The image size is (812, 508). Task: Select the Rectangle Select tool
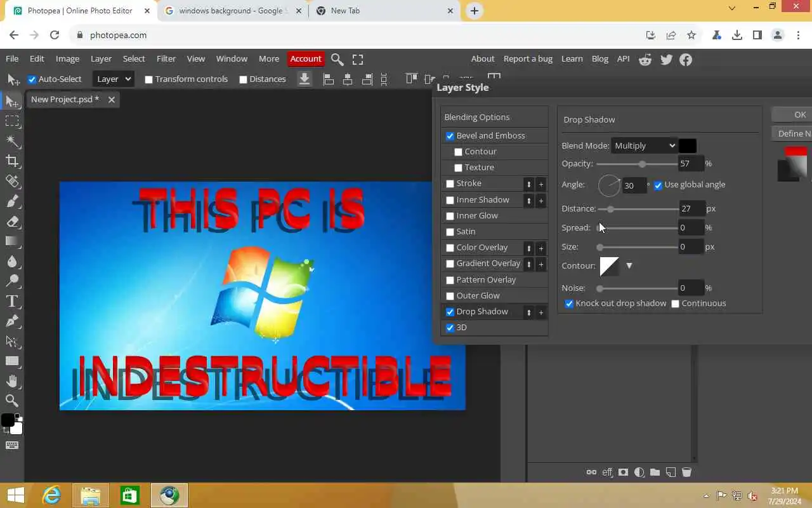point(12,121)
